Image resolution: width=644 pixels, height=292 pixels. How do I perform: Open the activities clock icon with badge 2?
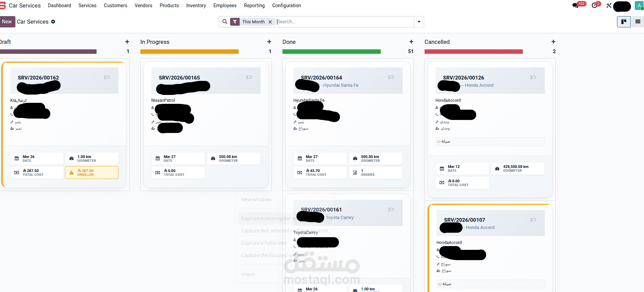[x=595, y=5]
